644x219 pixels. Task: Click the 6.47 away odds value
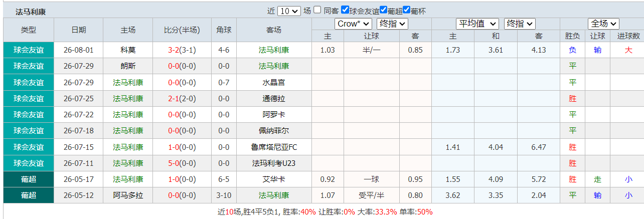[x=538, y=147]
